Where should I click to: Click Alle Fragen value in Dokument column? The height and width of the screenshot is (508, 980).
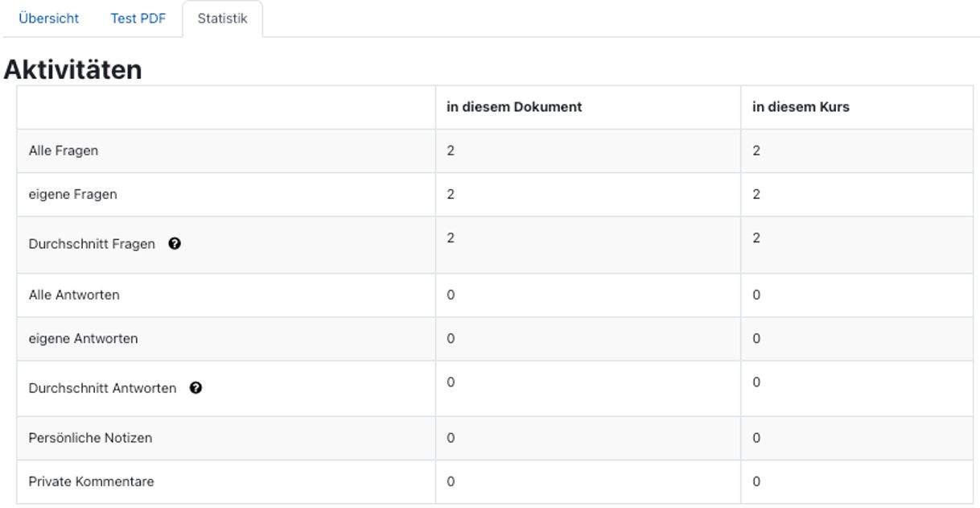point(451,151)
